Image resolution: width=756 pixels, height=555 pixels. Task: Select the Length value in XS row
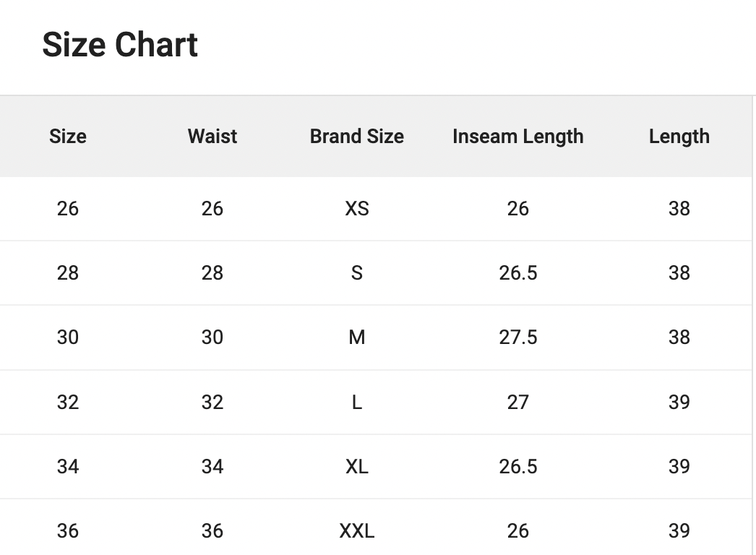(679, 209)
